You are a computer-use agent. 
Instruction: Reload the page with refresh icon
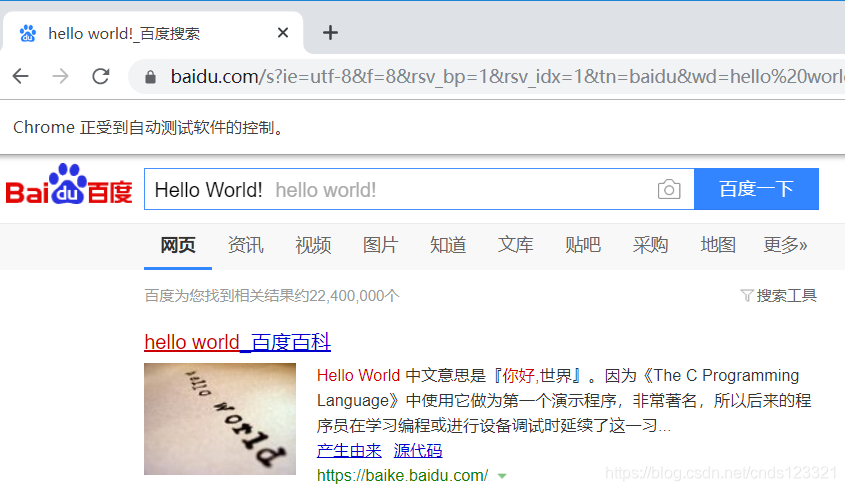pyautogui.click(x=101, y=77)
